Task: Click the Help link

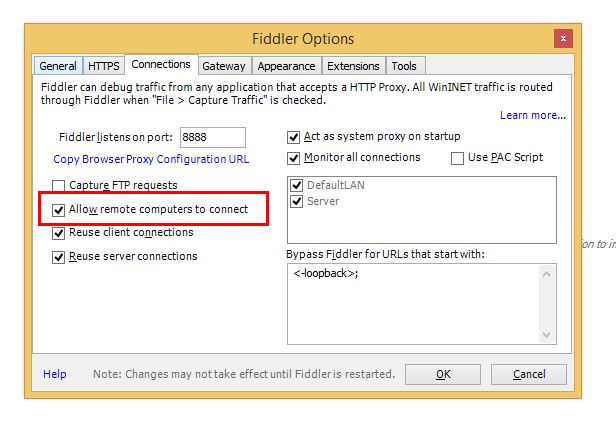Action: 55,374
